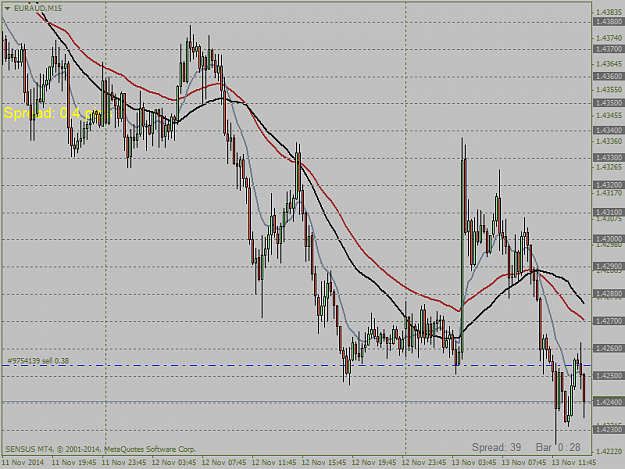Click the 1.43645 price scale value
625x469 pixels.
(x=609, y=64)
